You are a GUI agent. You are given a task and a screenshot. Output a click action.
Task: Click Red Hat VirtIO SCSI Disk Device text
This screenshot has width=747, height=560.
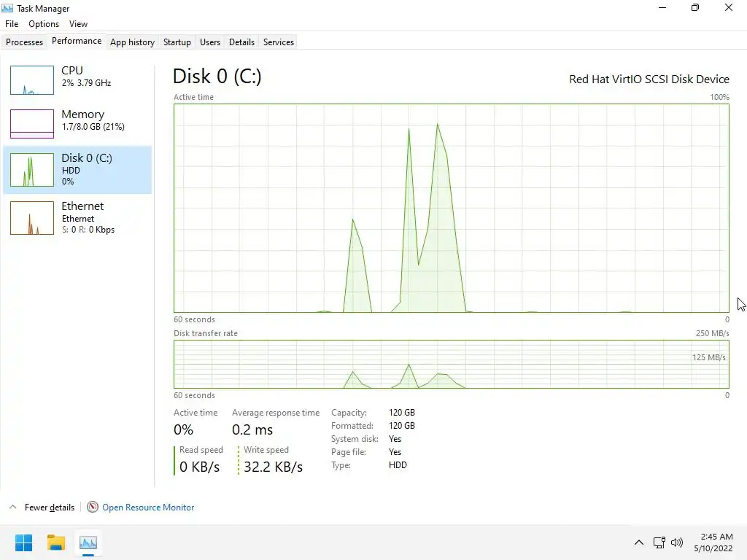click(x=649, y=79)
